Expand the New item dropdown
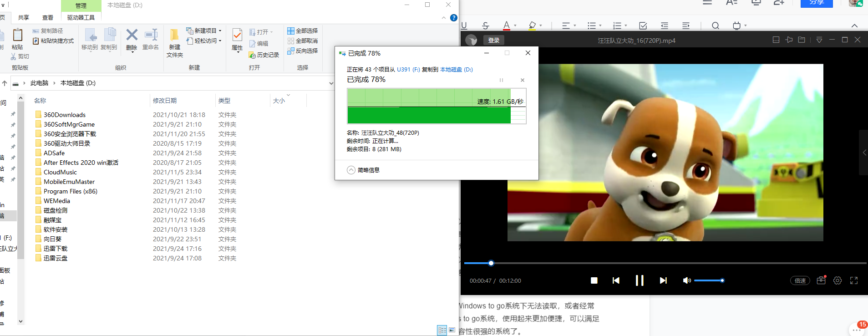The image size is (868, 336). (x=220, y=31)
